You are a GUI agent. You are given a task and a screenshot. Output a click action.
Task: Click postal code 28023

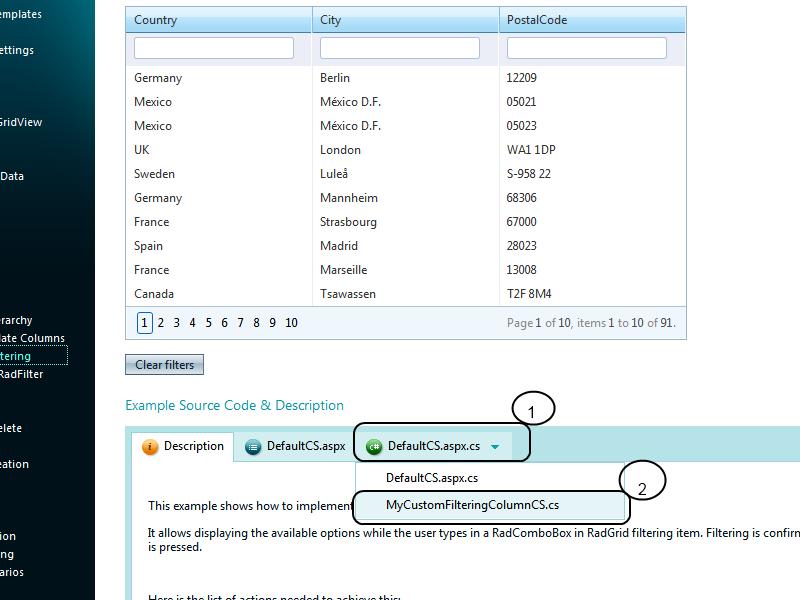click(x=521, y=246)
